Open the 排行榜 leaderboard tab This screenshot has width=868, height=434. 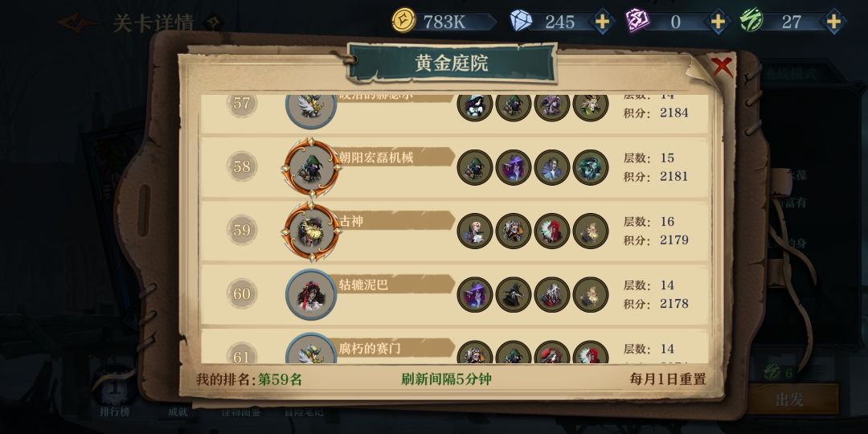point(113,411)
